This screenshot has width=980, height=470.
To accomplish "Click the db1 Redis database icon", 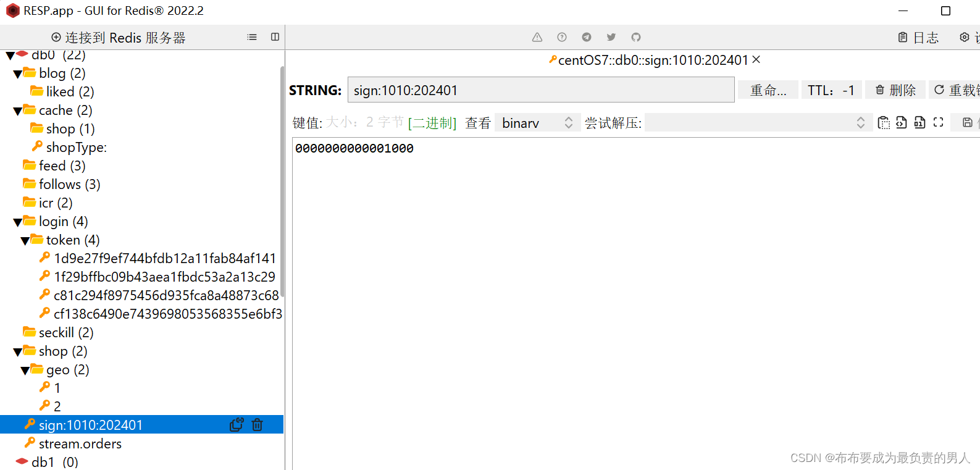I will click(x=22, y=461).
